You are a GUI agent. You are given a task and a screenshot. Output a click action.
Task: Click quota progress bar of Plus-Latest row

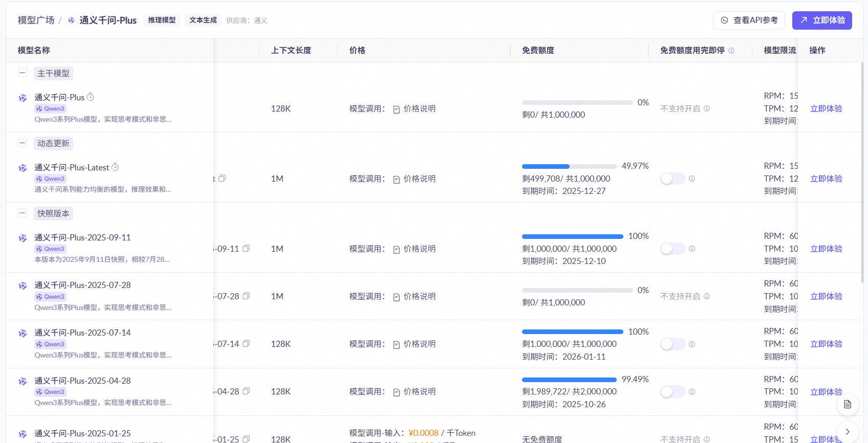569,166
